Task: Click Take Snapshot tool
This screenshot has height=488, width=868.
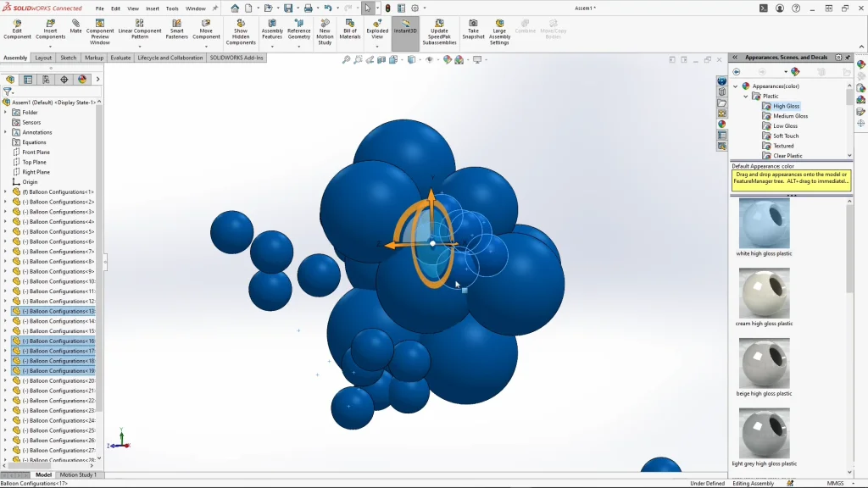Action: [473, 30]
